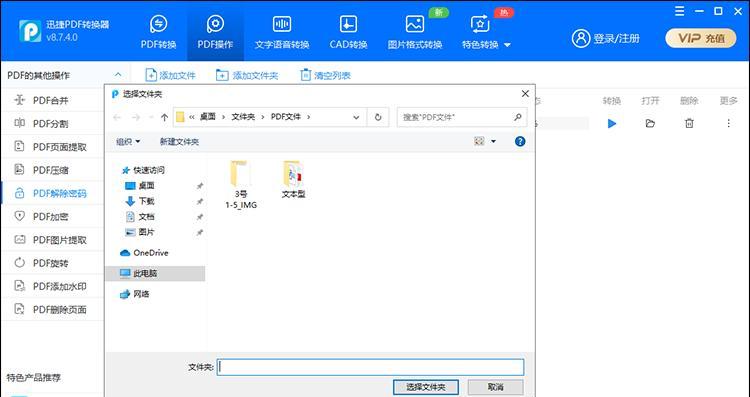Viewport: 750px width, 397px height.
Task: Click 文件夹 in the address path
Action: [x=243, y=117]
